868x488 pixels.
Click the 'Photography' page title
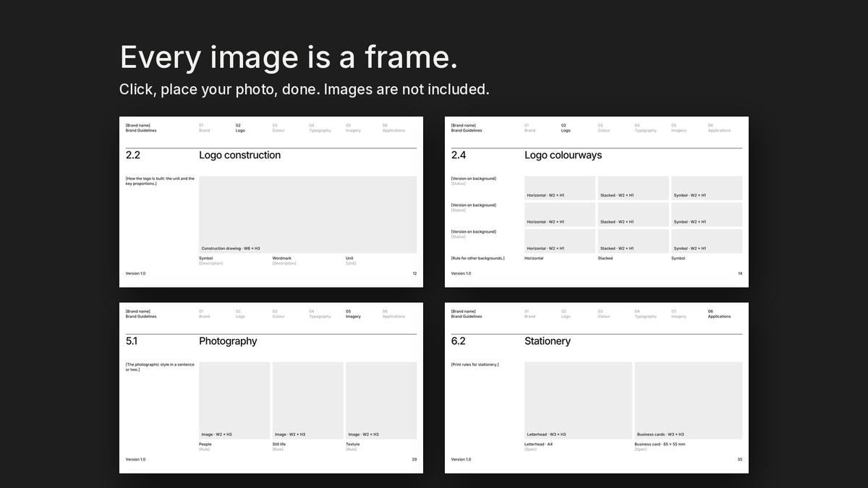pos(228,341)
